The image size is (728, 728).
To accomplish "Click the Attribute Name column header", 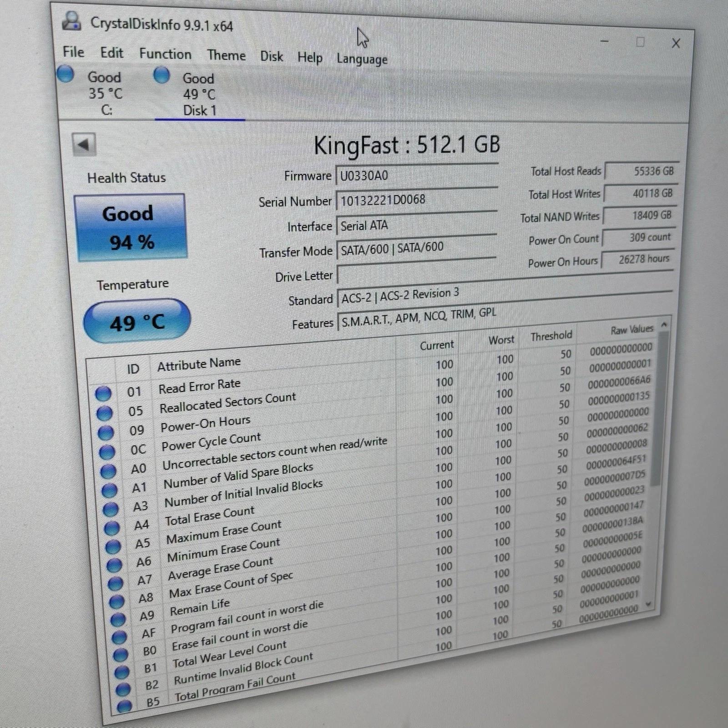I will [199, 364].
